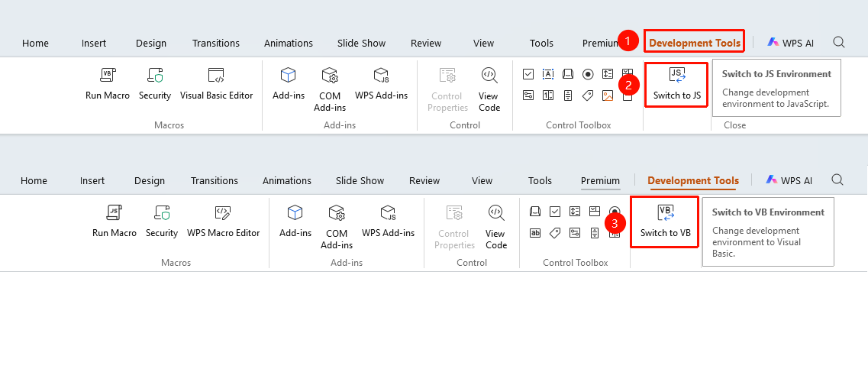Open the WPS Macro Editor
Viewport: 868px width, 369px height.
[223, 221]
